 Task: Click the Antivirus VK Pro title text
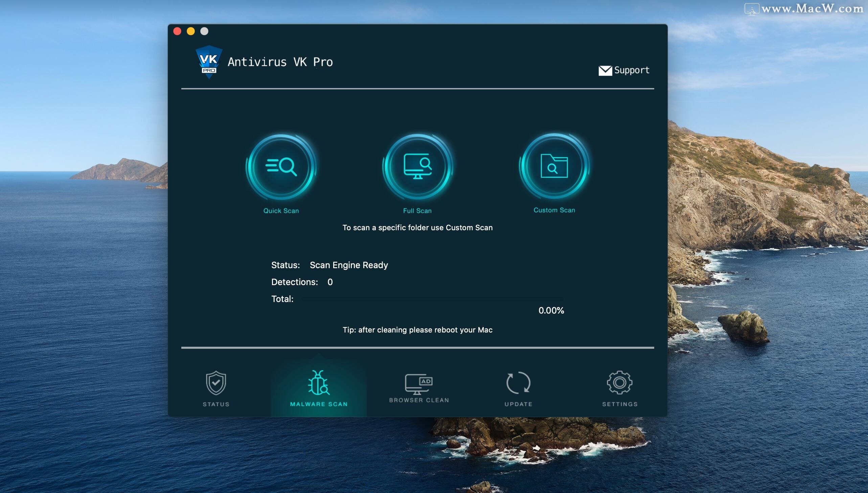[x=280, y=62]
